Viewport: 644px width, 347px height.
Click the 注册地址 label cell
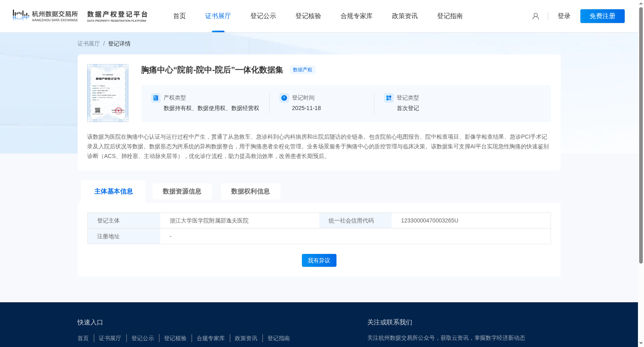124,236
